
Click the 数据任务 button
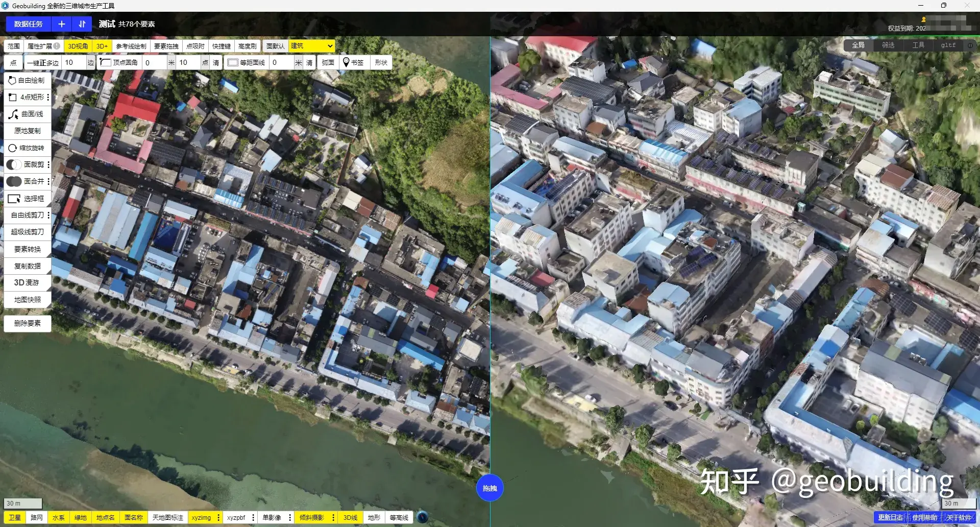point(29,24)
